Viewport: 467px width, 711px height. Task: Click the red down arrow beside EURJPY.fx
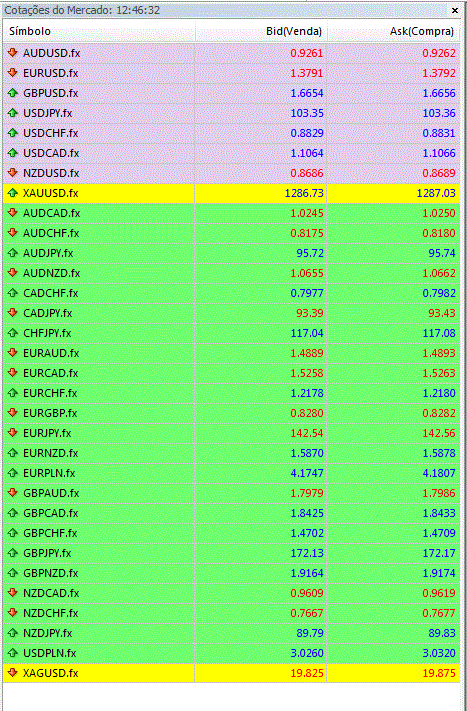[13, 433]
